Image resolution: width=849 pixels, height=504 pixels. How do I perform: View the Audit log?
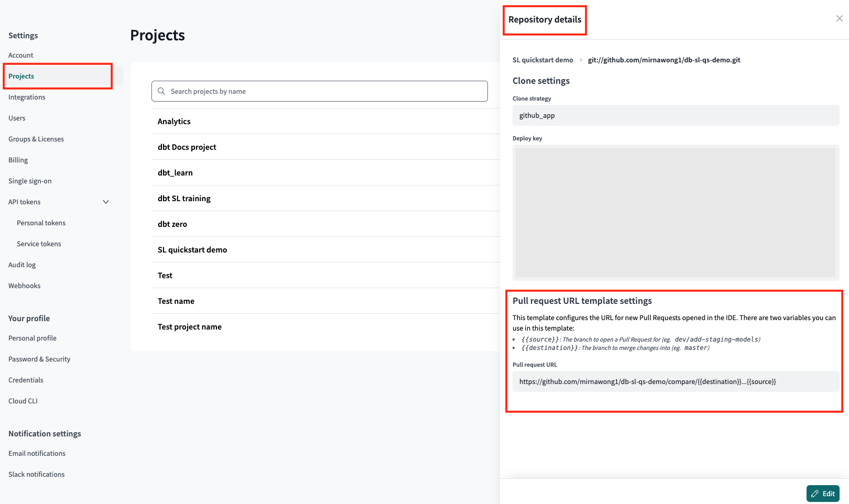(22, 265)
